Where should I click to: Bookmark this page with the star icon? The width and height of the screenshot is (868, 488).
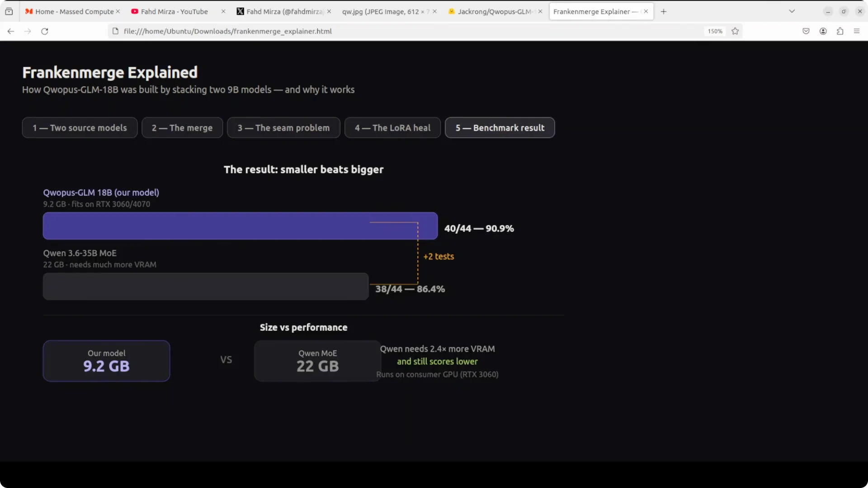735,31
